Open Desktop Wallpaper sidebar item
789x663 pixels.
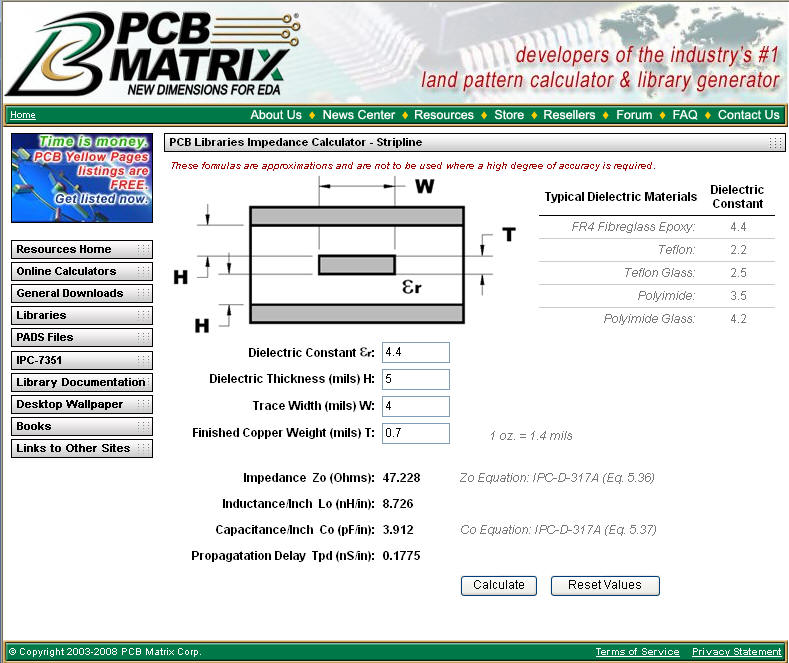point(82,404)
